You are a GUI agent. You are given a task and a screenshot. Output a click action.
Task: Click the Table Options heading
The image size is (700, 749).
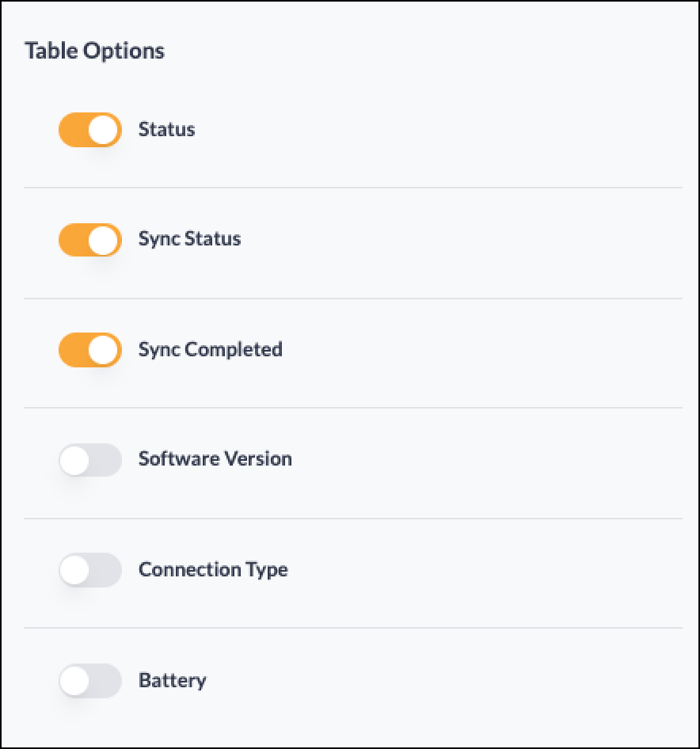pos(94,51)
